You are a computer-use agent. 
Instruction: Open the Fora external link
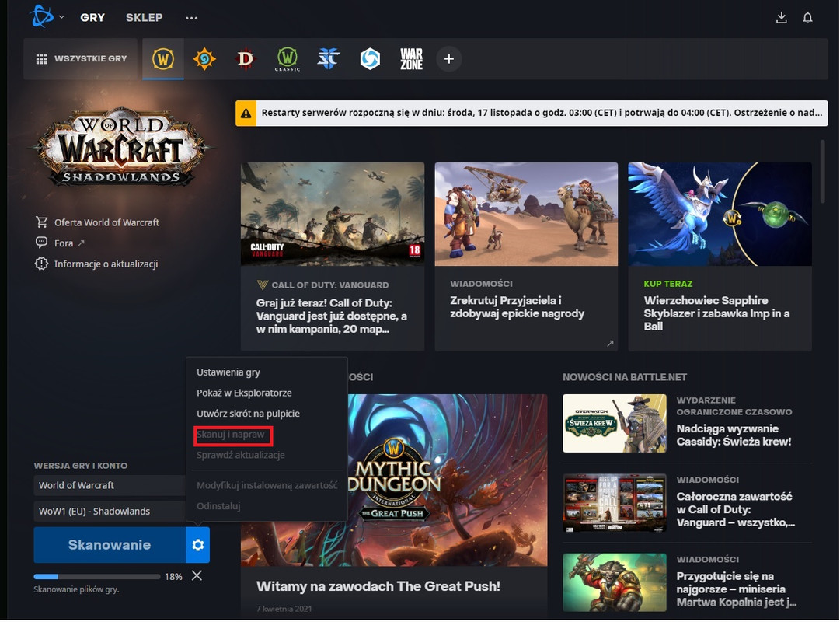[69, 243]
